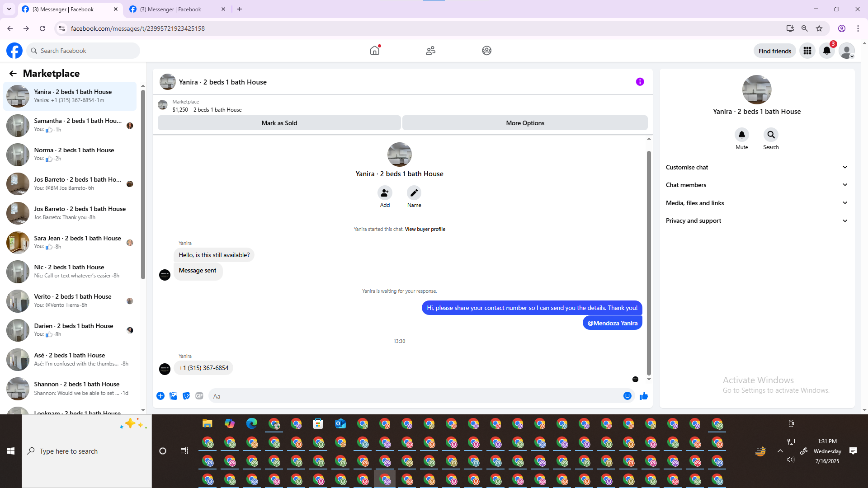Open the Windows notification center
The width and height of the screenshot is (868, 488).
853,451
